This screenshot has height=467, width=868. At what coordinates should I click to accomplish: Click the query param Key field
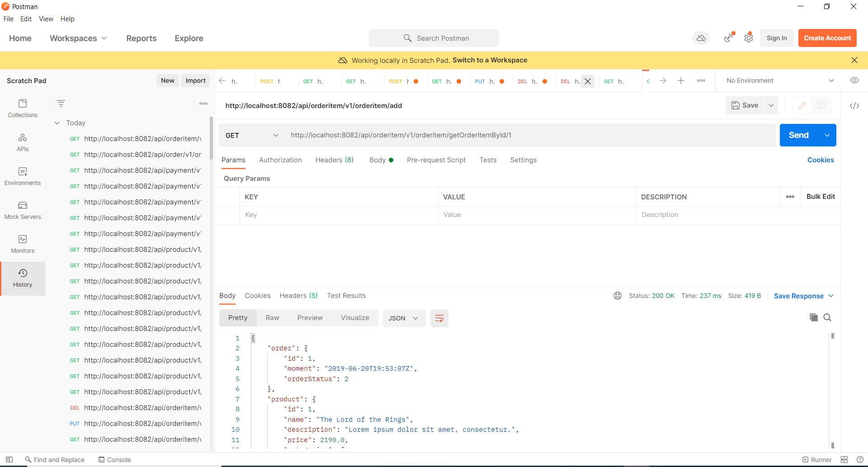pyautogui.click(x=339, y=215)
